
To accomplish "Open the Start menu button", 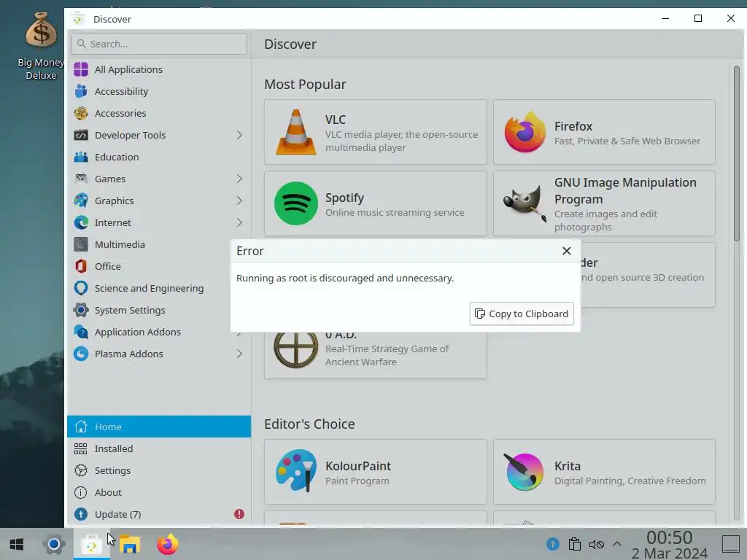I will click(17, 544).
